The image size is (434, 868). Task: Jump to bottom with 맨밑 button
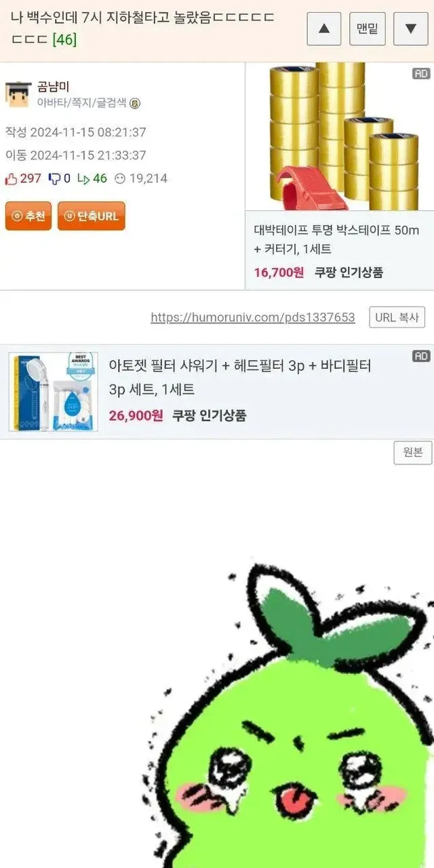click(x=368, y=28)
